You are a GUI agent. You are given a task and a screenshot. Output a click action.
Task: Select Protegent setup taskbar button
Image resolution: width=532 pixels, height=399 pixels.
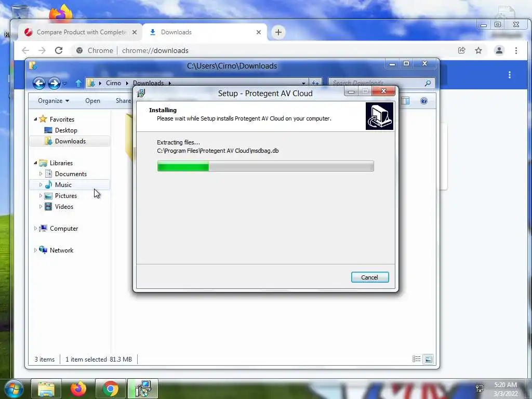pyautogui.click(x=143, y=389)
